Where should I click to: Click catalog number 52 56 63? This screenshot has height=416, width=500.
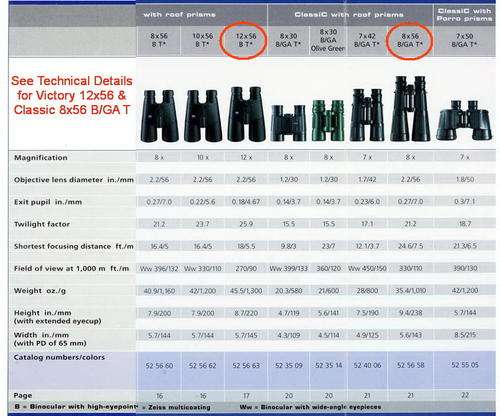pos(246,366)
